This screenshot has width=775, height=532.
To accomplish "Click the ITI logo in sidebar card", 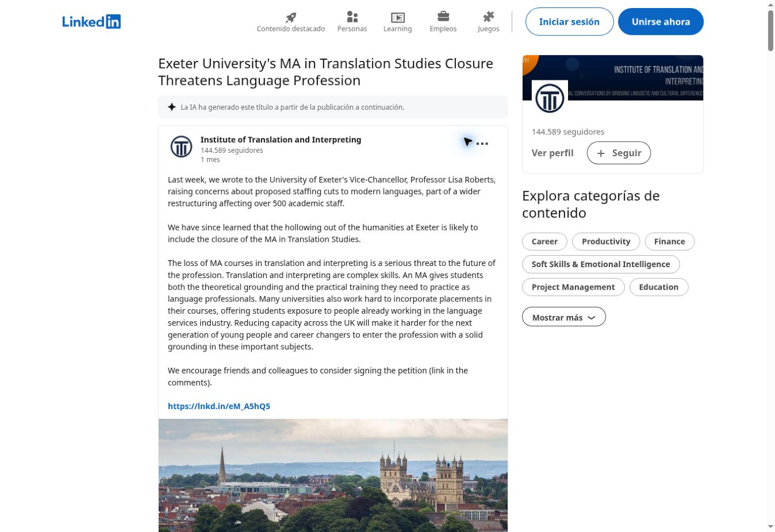I will point(550,98).
